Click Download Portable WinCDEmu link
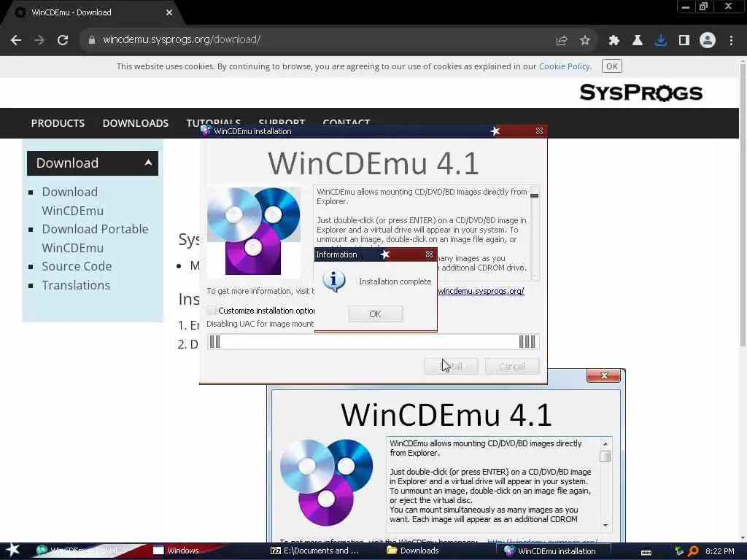 pos(95,238)
